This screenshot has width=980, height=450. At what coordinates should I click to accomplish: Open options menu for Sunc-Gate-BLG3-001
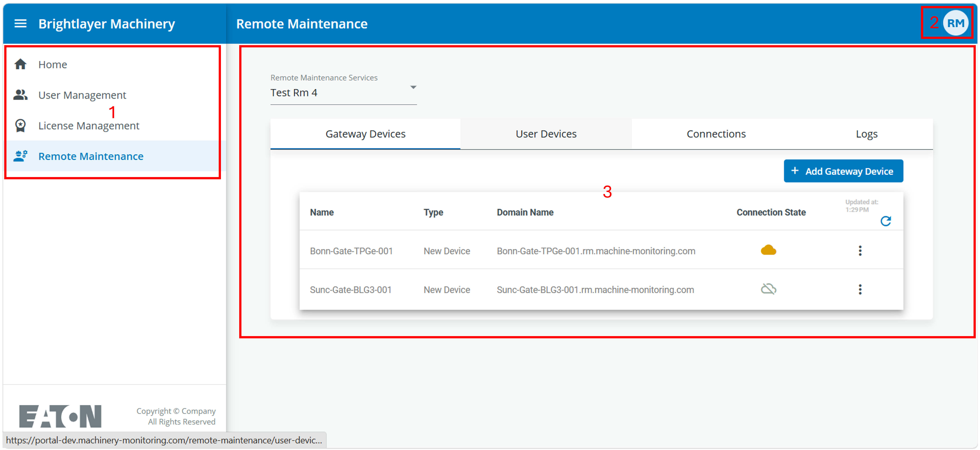(x=860, y=289)
